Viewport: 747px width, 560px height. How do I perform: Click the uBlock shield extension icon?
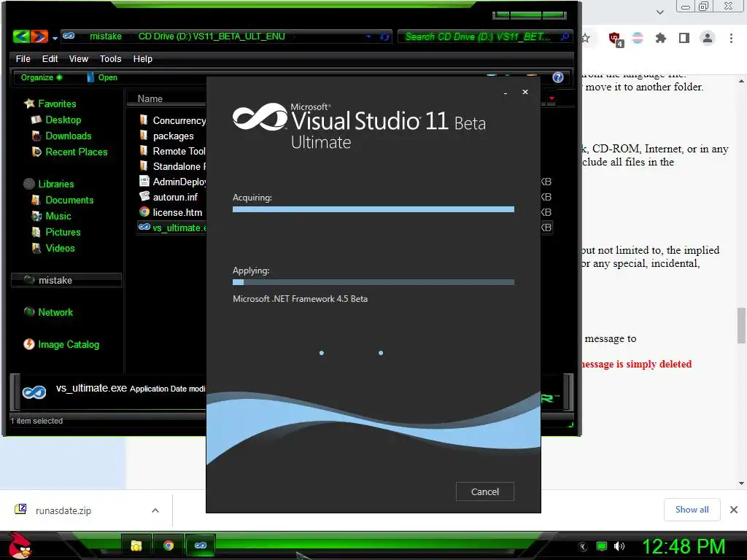tap(616, 39)
